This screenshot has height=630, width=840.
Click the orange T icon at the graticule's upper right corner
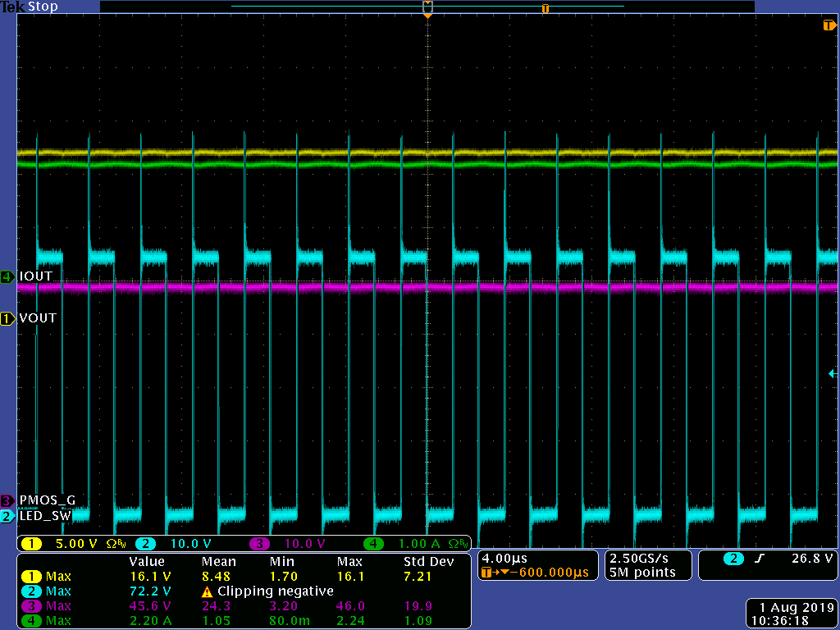829,25
